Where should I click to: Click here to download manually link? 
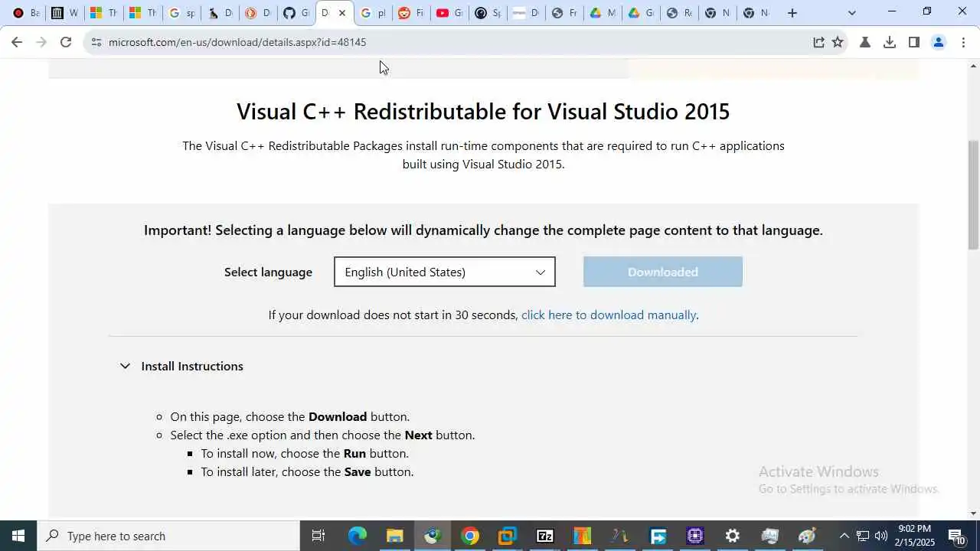coord(609,315)
